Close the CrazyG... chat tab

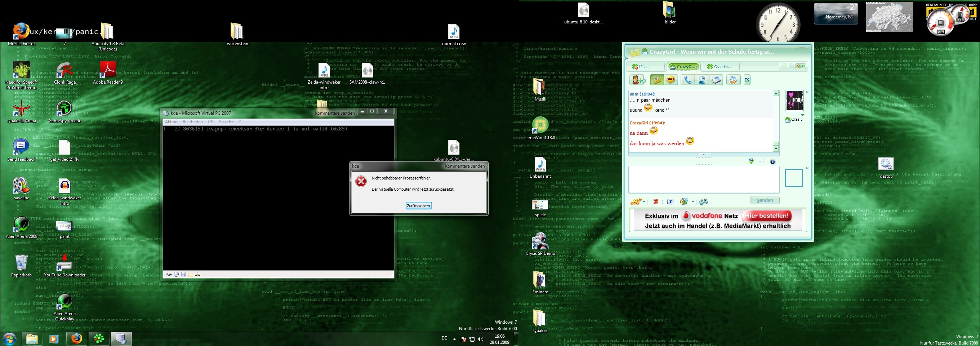pos(696,67)
